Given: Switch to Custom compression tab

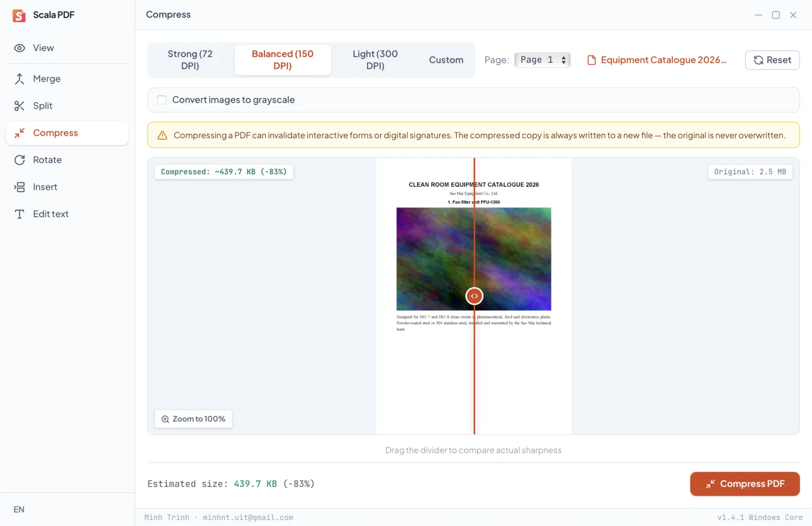Looking at the screenshot, I should pos(446,60).
